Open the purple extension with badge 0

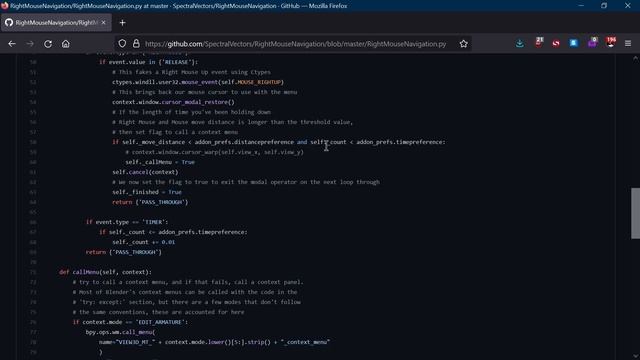pyautogui.click(x=592, y=42)
